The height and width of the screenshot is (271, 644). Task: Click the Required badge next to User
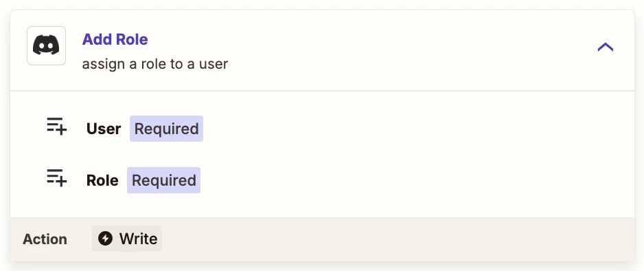[166, 129]
